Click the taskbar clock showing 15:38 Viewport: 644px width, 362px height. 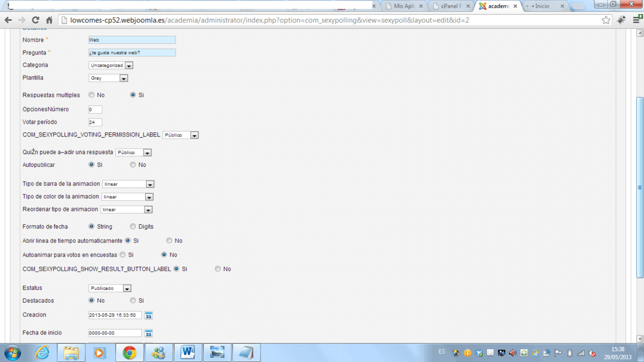618,353
